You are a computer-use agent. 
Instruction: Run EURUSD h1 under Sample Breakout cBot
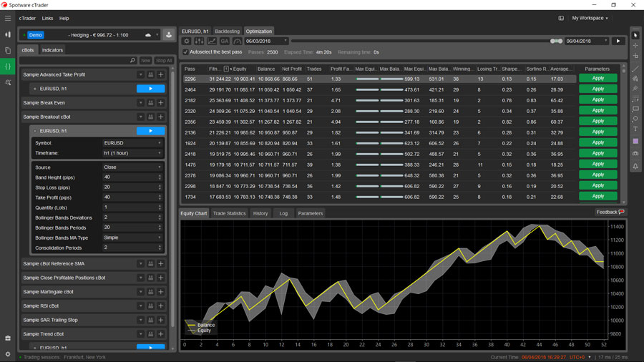point(151,131)
